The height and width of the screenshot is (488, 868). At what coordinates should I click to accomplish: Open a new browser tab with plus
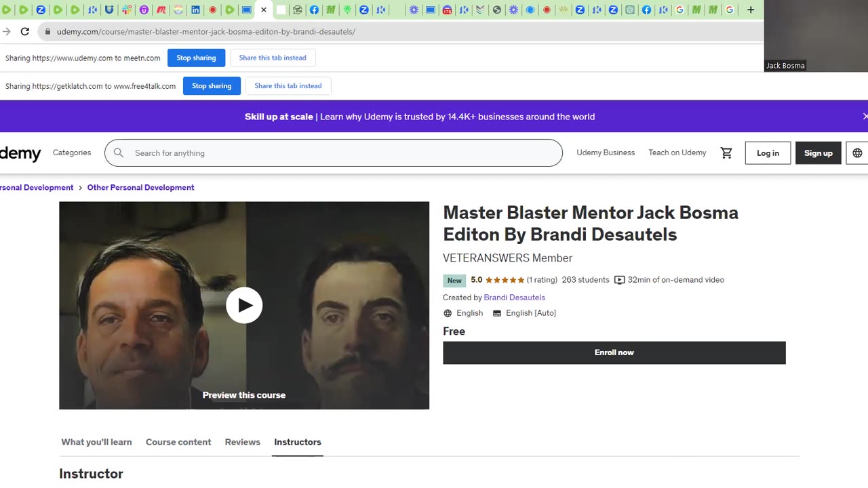[751, 10]
